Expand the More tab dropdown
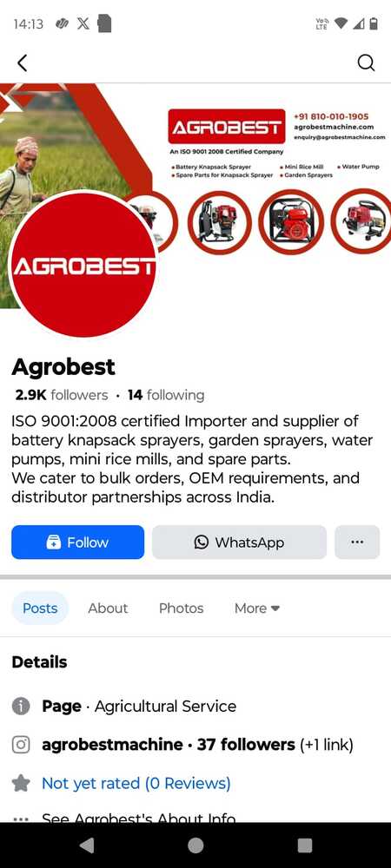Viewport: 391px width, 868px height. 257,608
